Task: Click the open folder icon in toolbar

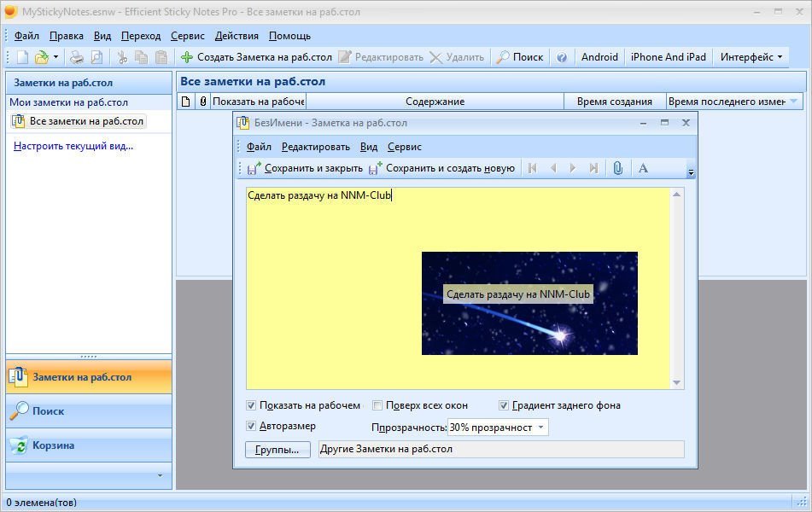Action: point(40,57)
